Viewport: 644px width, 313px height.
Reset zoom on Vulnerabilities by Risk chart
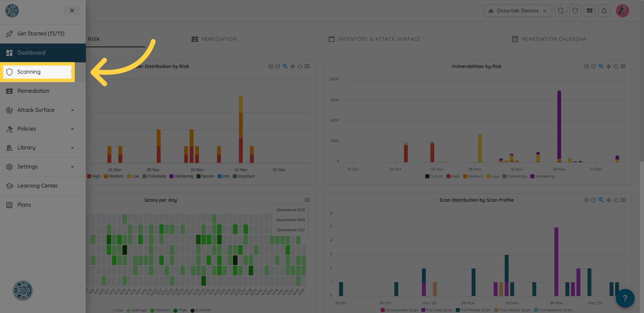[x=616, y=66]
